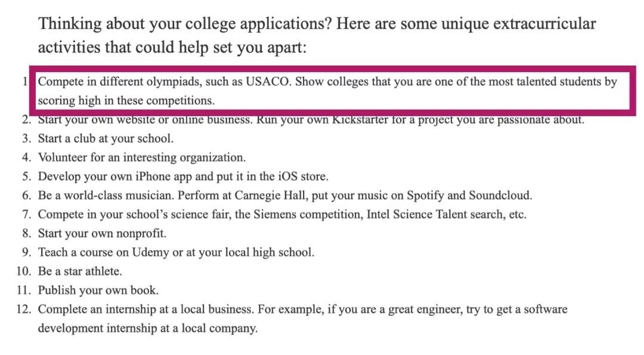Click 'Publish your own book' item

click(98, 290)
